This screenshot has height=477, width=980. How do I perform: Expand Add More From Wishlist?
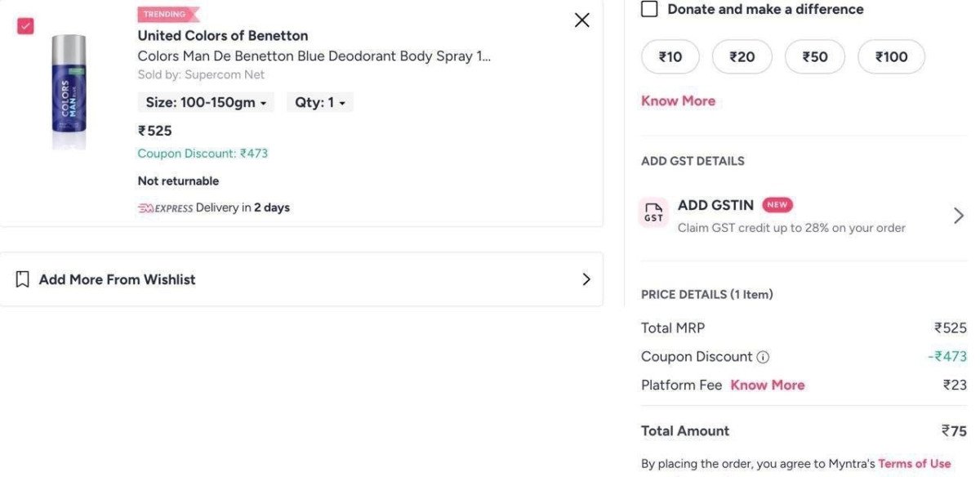click(x=586, y=279)
